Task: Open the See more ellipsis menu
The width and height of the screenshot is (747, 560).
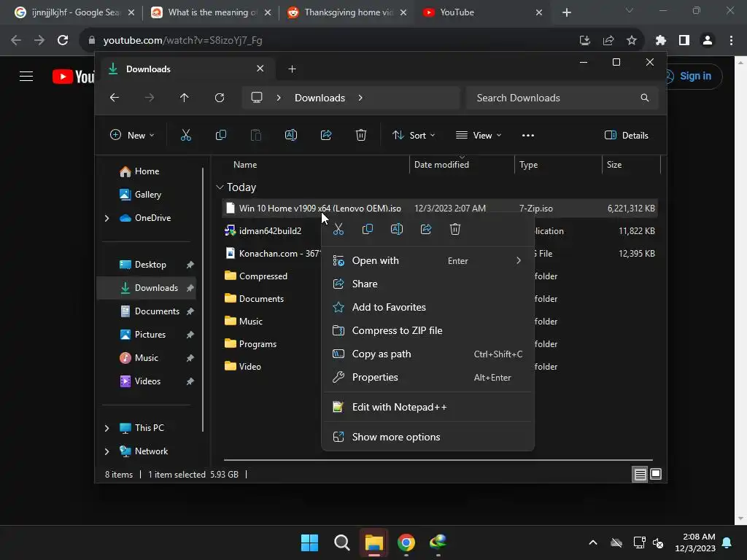Action: tap(528, 136)
